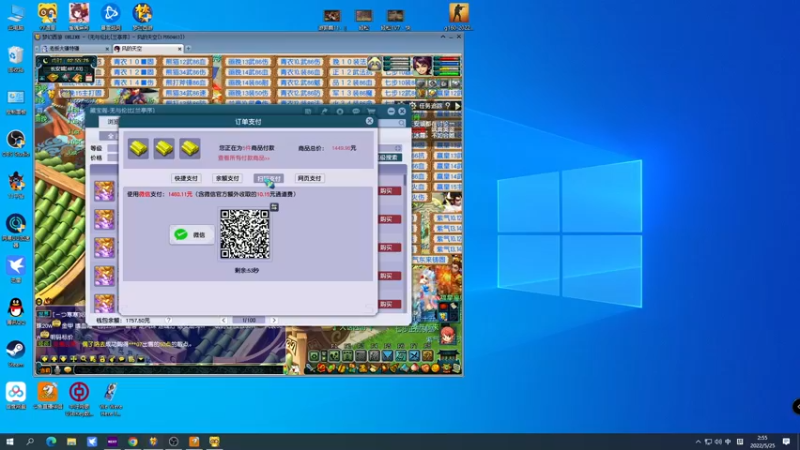Add a new game client tab with plus button
Image resolution: width=800 pixels, height=450 pixels.
pyautogui.click(x=188, y=48)
